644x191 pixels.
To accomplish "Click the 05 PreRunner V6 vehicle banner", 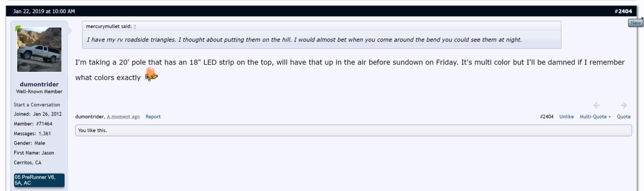I will tap(39, 180).
